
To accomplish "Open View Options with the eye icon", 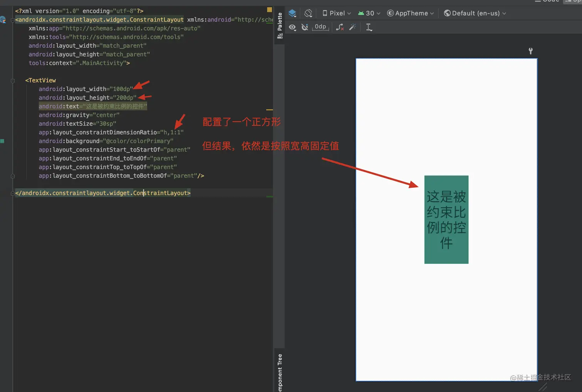I will coord(292,27).
